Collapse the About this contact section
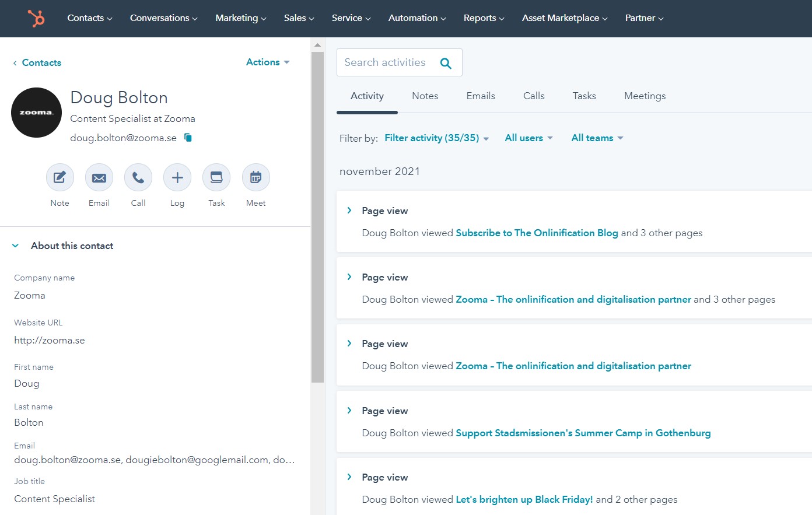Screen dimensions: 812x515 tap(16, 246)
